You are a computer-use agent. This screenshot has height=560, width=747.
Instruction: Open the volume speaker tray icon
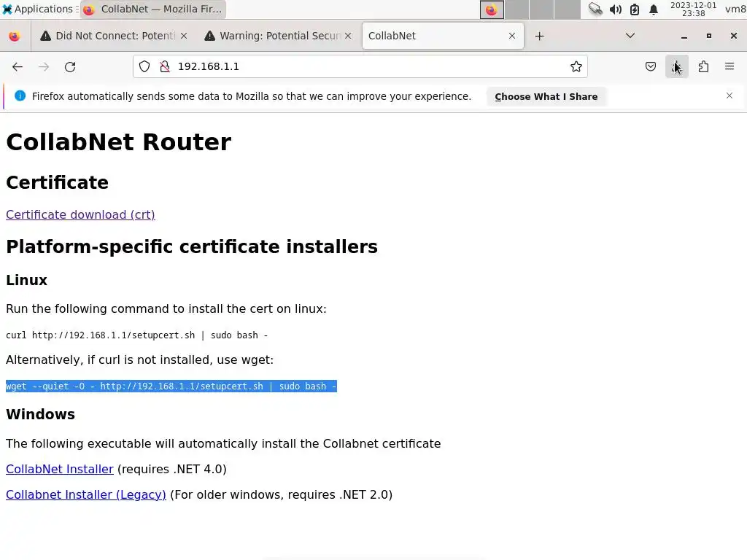coord(616,9)
